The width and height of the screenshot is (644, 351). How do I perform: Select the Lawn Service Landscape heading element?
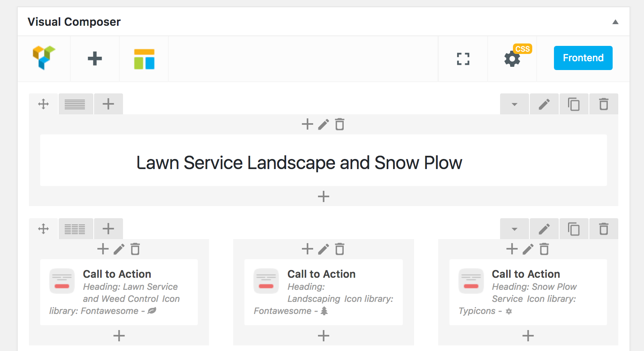click(x=299, y=163)
